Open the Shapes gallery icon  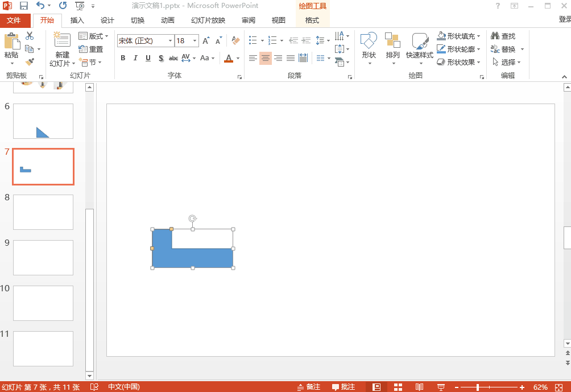369,46
